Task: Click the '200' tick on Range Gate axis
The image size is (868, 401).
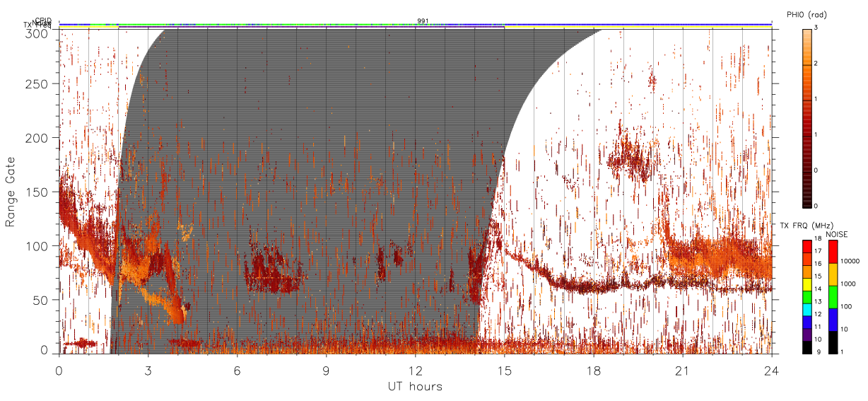Action: [36, 138]
